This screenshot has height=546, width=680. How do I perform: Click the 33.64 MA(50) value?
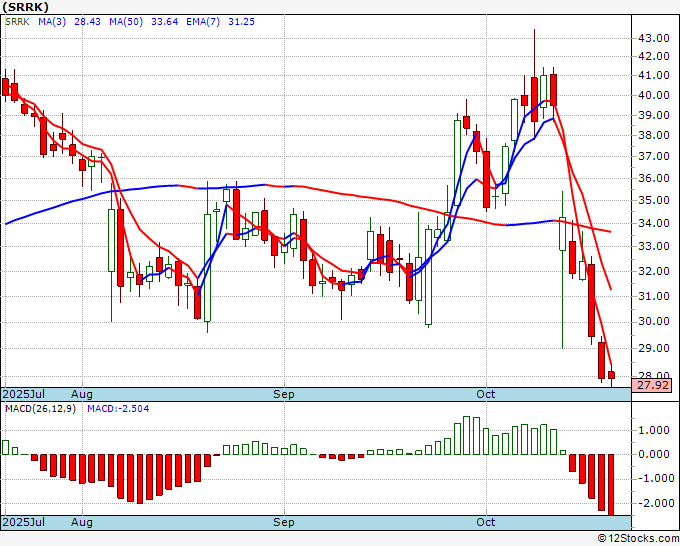tap(164, 22)
